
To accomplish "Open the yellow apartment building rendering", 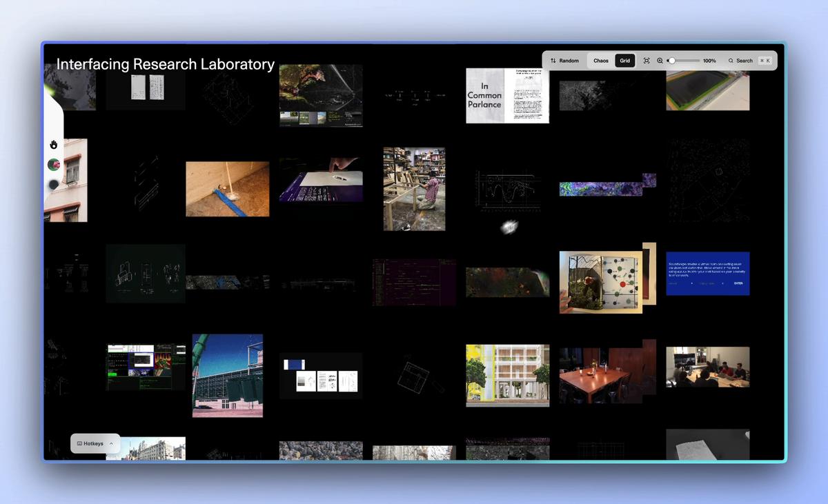I will click(507, 376).
